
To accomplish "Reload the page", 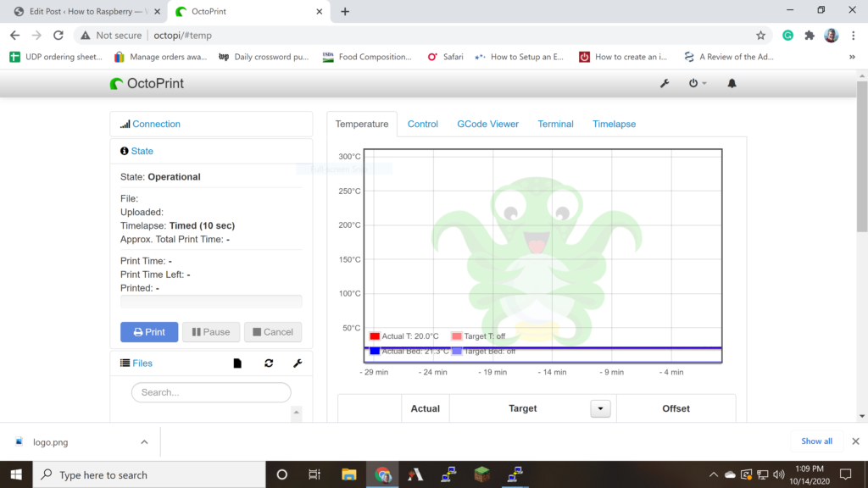I will (58, 36).
